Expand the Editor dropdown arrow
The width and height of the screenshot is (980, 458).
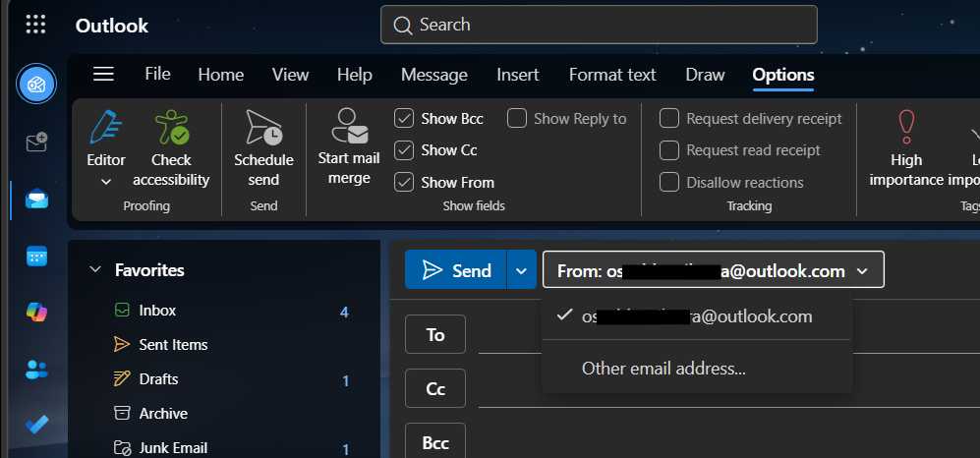coord(106,182)
